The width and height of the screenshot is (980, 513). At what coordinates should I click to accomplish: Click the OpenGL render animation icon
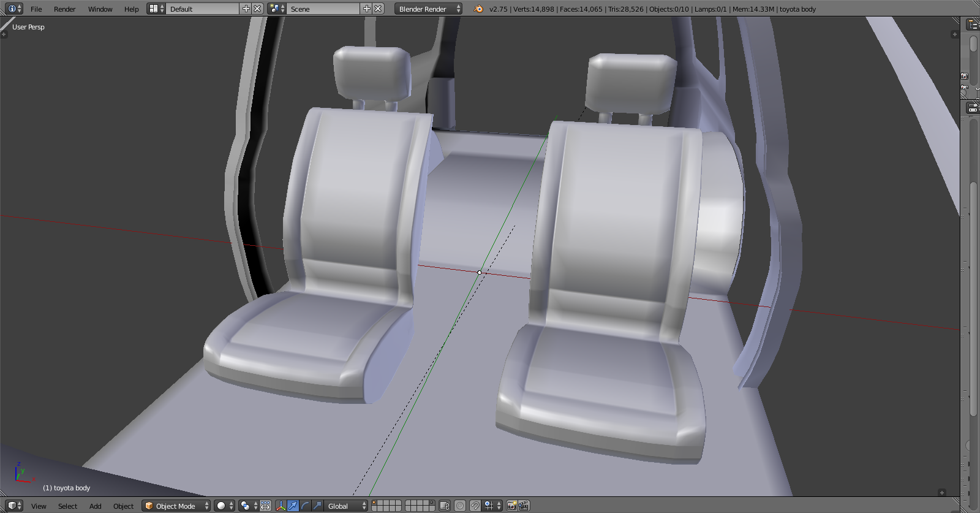tap(524, 506)
